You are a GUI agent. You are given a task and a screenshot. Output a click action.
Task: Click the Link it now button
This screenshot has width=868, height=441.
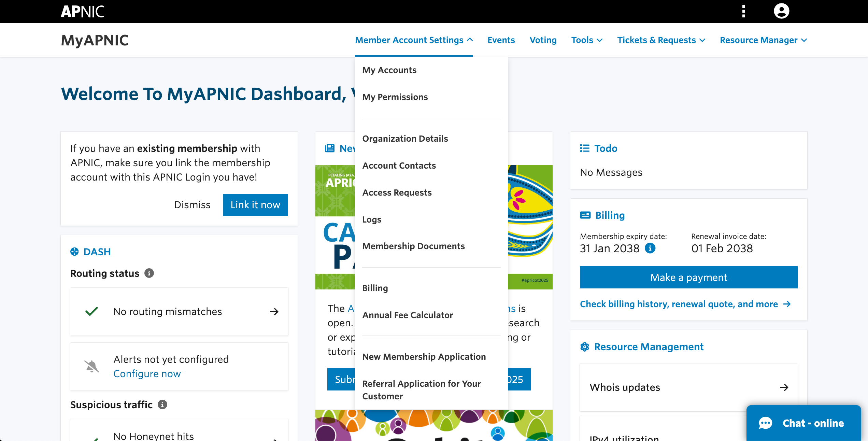coord(255,205)
